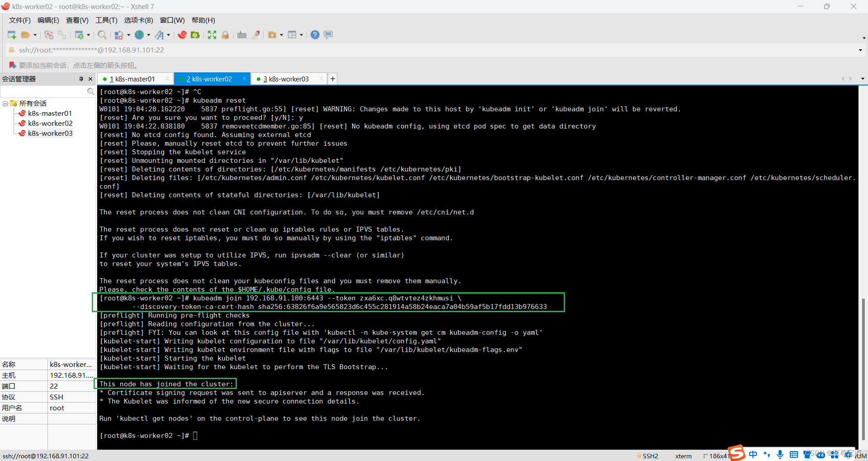Click the input method microphone icon
This screenshot has height=461, width=868.
[x=780, y=454]
